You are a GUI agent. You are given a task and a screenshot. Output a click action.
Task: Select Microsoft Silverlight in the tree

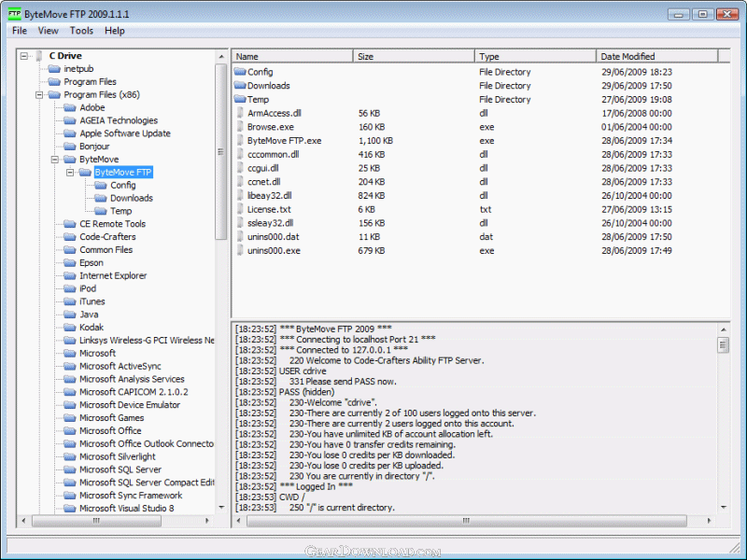118,456
